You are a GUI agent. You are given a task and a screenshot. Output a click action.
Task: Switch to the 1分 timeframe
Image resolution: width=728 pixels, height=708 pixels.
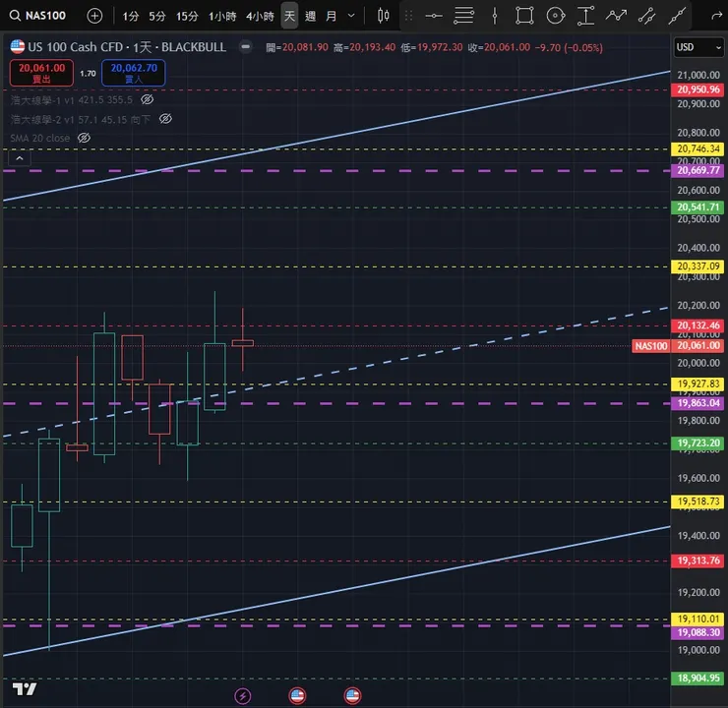131,17
